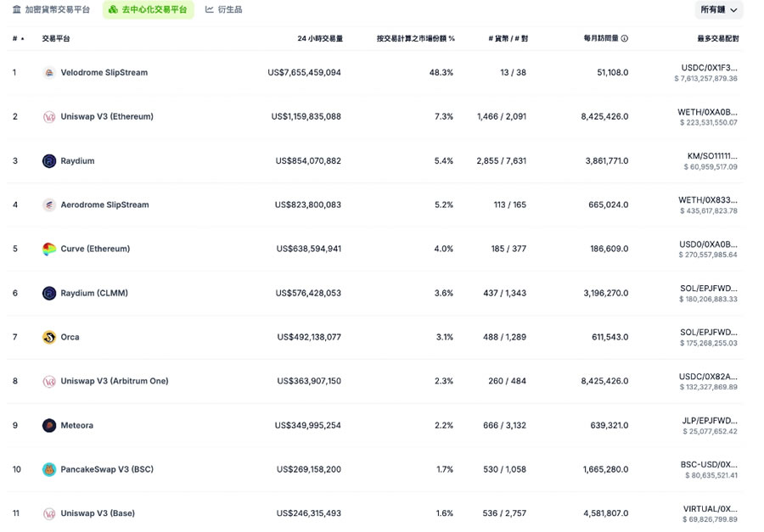Switch to the 衍生品 tab
Viewport: 764px width, 532px height.
pyautogui.click(x=223, y=9)
